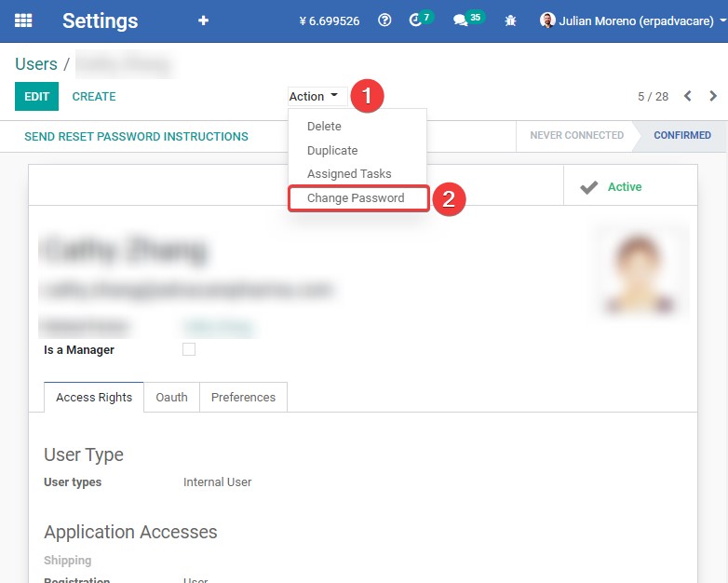Switch to the Oauth tab

pyautogui.click(x=172, y=397)
